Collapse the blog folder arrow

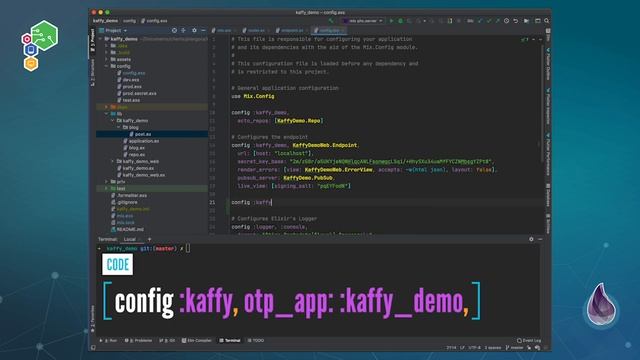(x=119, y=127)
